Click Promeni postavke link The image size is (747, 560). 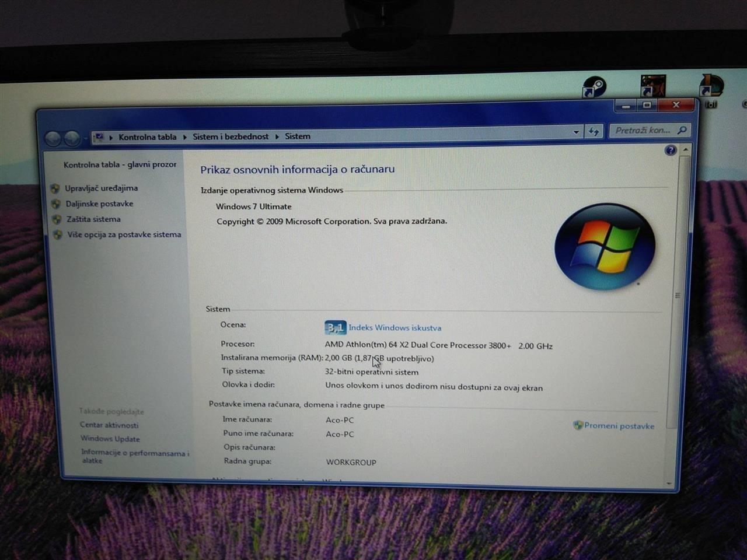(619, 426)
